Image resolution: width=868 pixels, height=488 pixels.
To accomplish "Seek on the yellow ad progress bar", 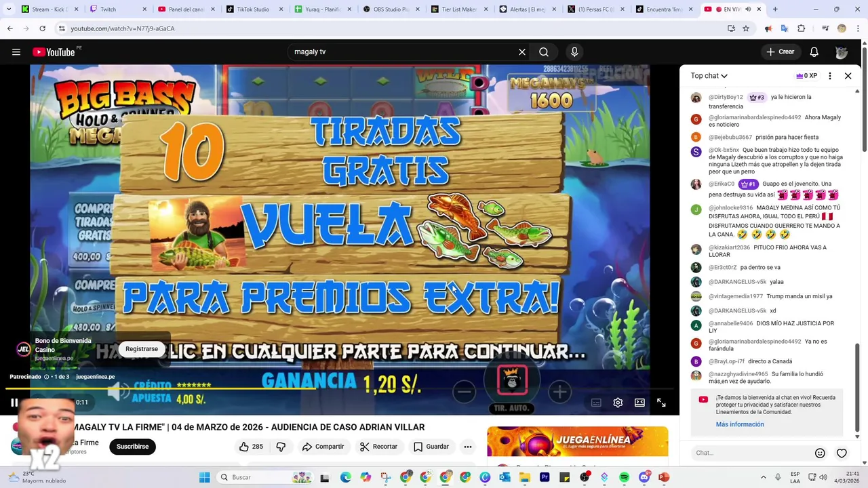I will [x=340, y=388].
